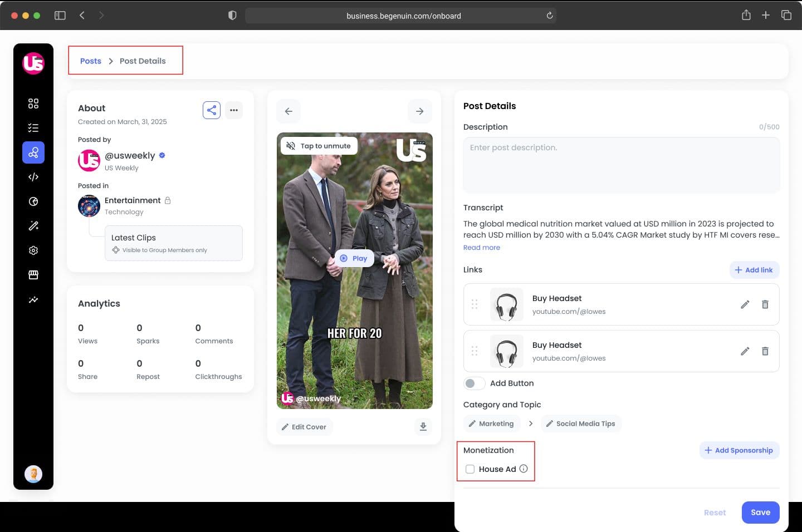This screenshot has width=802, height=532.
Task: Show the browser tab overview
Action: click(786, 15)
